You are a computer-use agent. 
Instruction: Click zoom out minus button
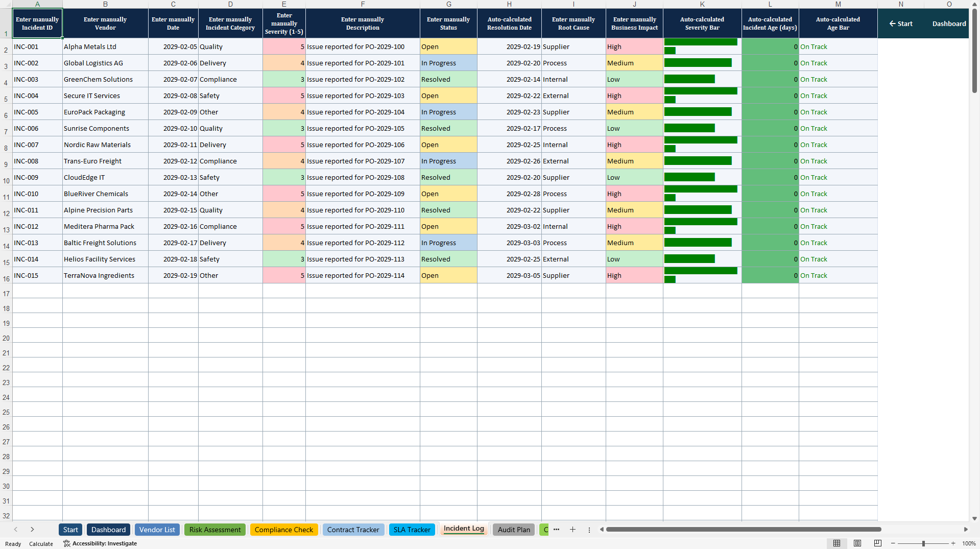tap(893, 543)
